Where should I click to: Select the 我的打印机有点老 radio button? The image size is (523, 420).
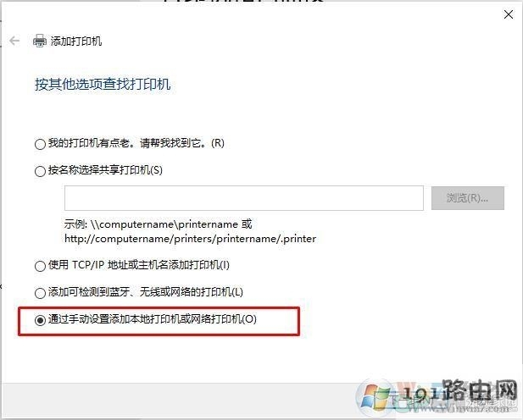point(40,144)
